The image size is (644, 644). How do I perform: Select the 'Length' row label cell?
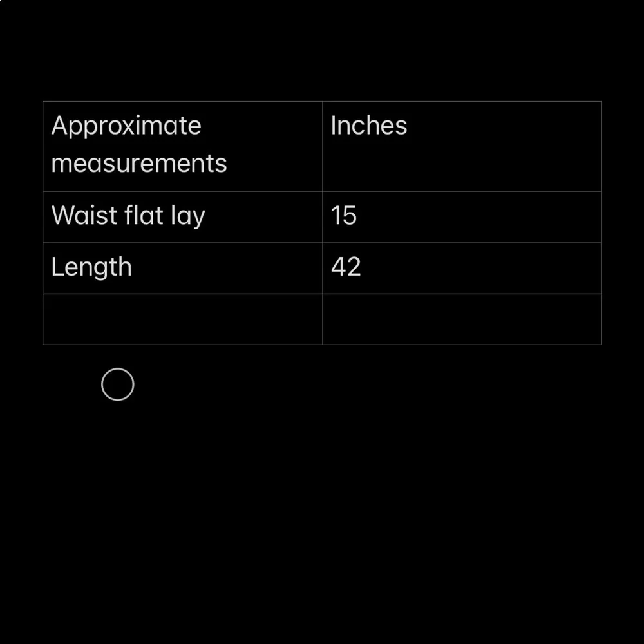pyautogui.click(x=182, y=268)
